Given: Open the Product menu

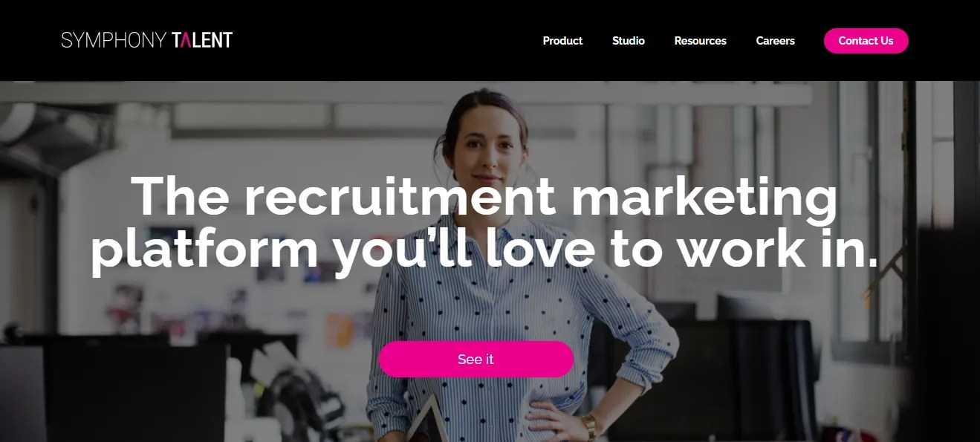Looking at the screenshot, I should pyautogui.click(x=562, y=41).
